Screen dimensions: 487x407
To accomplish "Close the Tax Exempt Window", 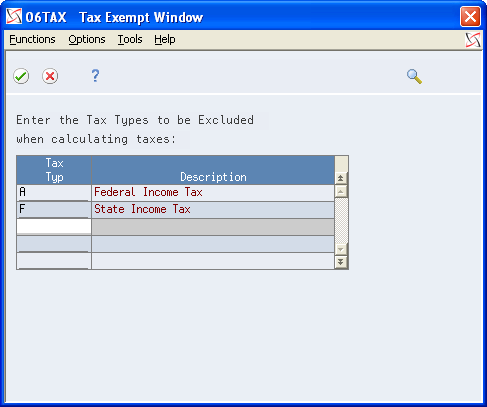I will click(470, 16).
